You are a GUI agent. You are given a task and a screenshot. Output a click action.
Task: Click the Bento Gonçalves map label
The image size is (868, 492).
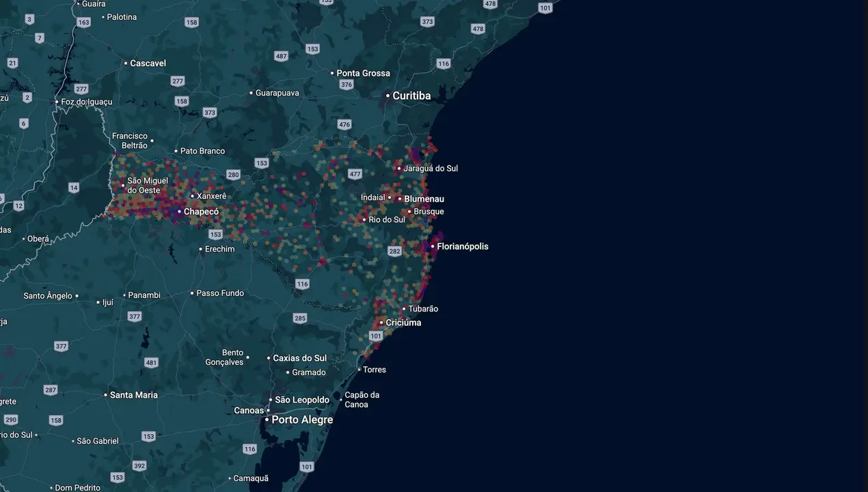click(224, 357)
